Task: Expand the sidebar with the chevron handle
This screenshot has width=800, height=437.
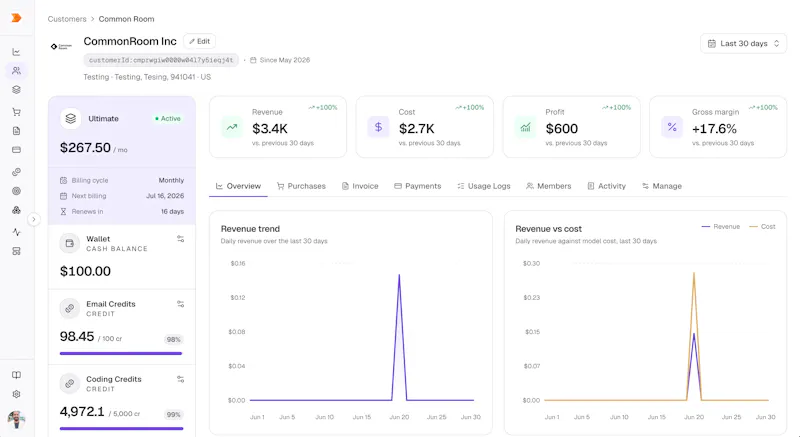Action: point(34,220)
